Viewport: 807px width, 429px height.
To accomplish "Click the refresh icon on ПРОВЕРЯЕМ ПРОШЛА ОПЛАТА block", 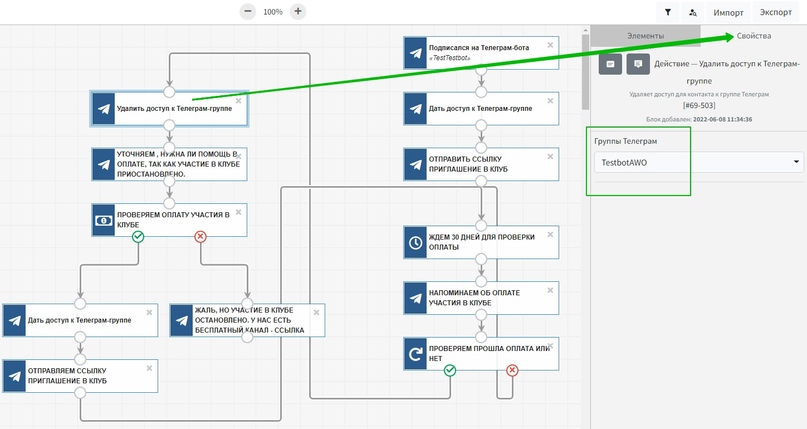I will [416, 353].
